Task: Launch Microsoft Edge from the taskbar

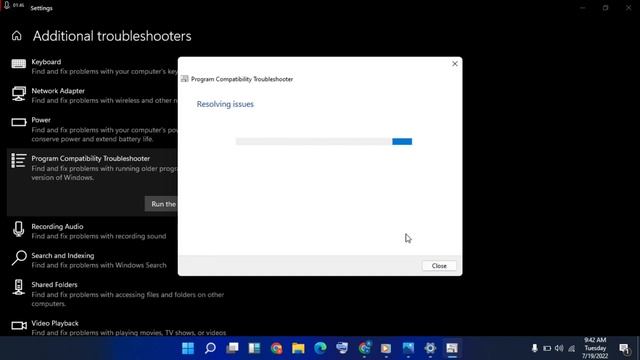Action: [x=320, y=348]
